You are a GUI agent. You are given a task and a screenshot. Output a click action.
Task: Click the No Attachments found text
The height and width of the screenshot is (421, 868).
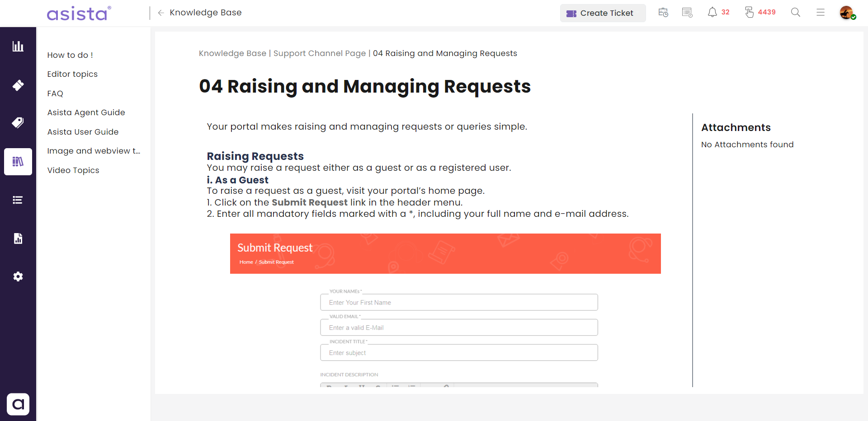(747, 145)
